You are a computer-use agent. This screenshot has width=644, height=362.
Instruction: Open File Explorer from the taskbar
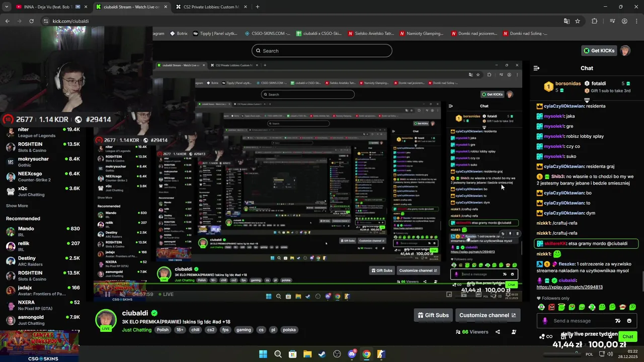point(307,354)
